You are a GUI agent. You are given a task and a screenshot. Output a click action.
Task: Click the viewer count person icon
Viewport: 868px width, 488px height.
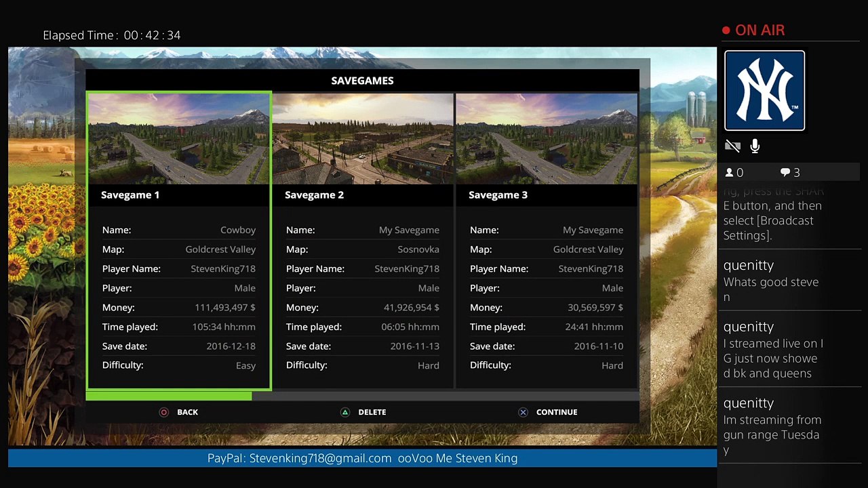[x=730, y=173]
